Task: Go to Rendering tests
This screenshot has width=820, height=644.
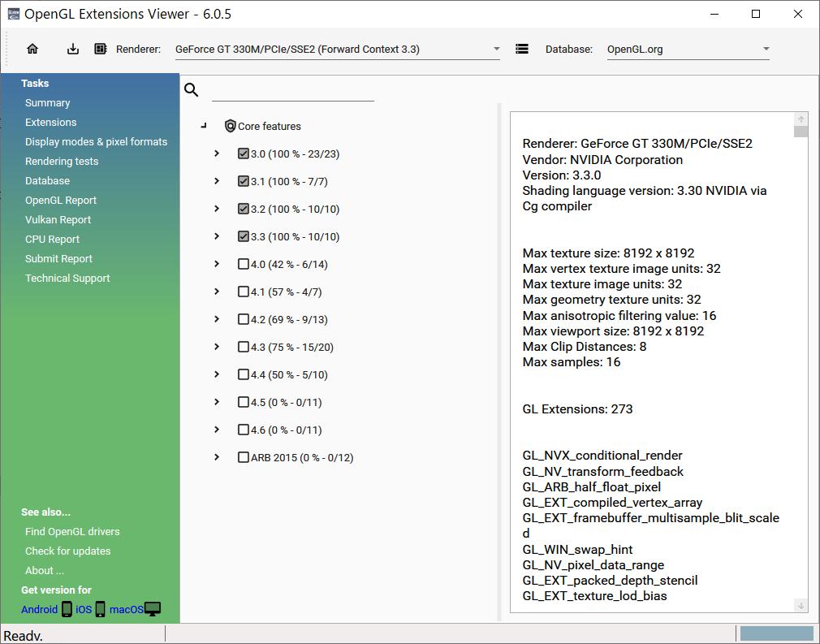Action: [62, 161]
